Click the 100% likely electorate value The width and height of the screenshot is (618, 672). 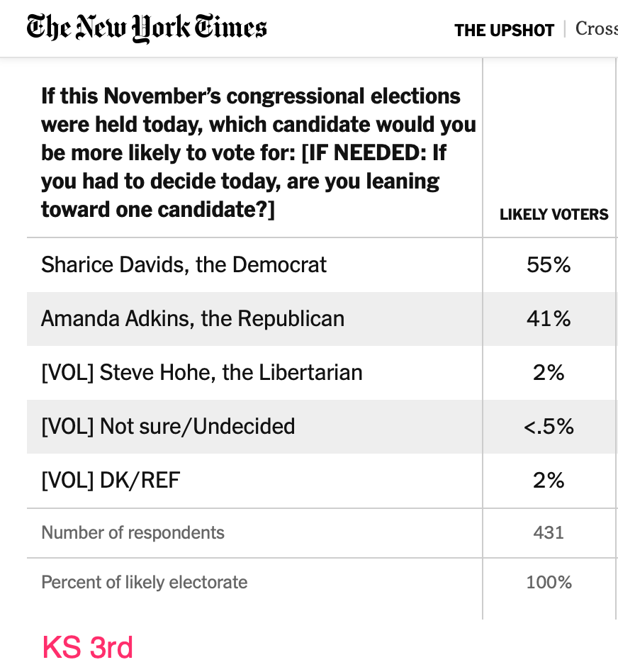pos(549,582)
